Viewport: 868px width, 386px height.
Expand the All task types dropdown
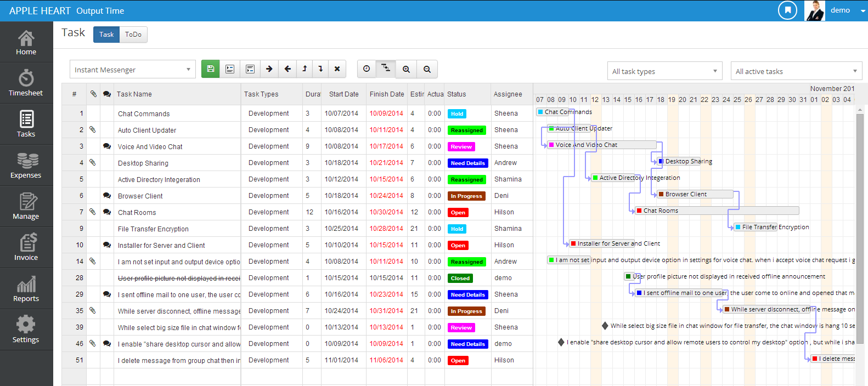665,71
